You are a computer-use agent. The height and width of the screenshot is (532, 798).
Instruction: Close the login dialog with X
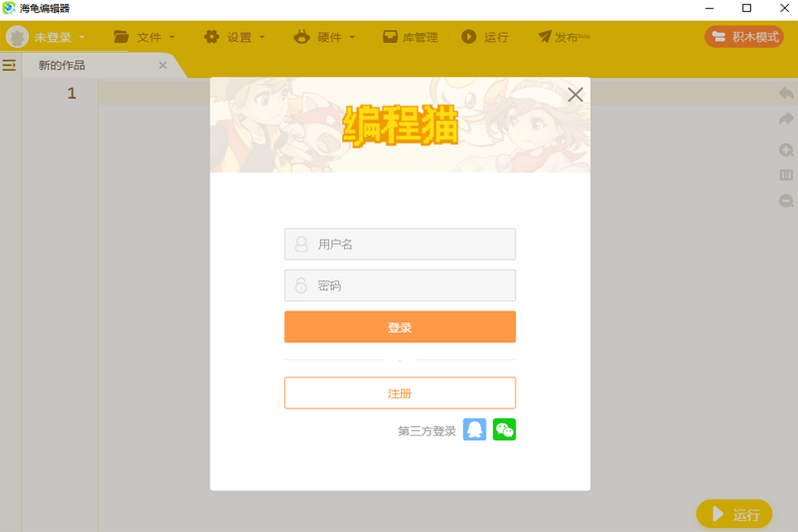point(575,94)
